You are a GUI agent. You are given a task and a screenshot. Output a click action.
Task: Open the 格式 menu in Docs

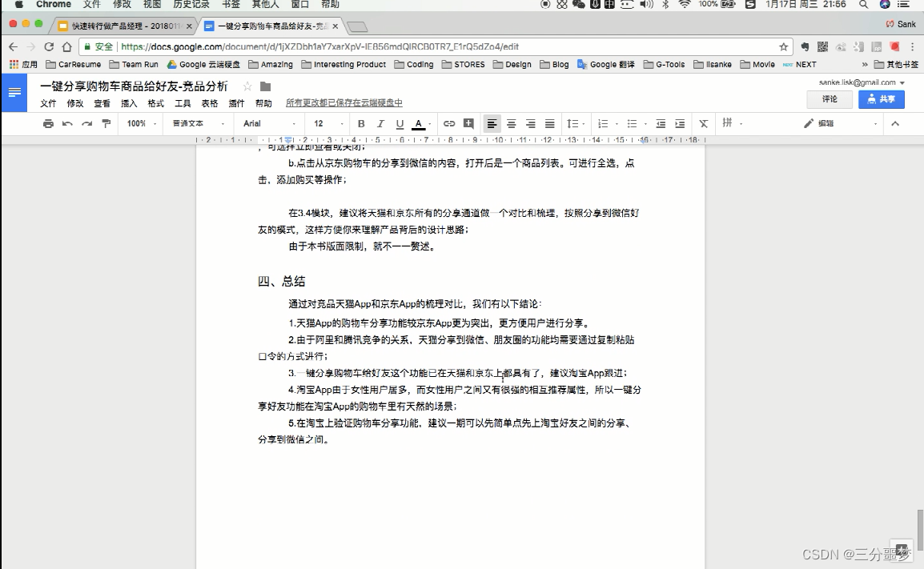[x=155, y=104]
